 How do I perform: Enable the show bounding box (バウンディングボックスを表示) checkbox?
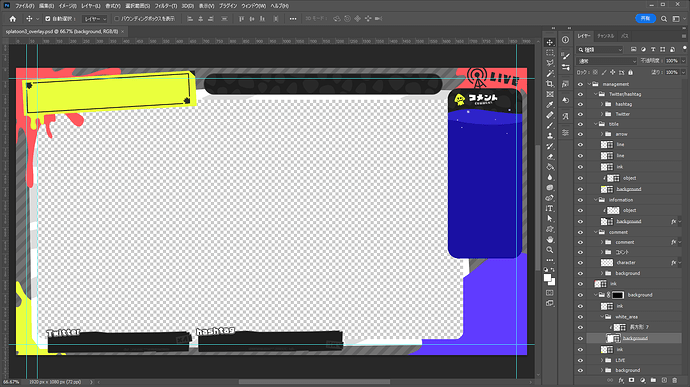(117, 19)
